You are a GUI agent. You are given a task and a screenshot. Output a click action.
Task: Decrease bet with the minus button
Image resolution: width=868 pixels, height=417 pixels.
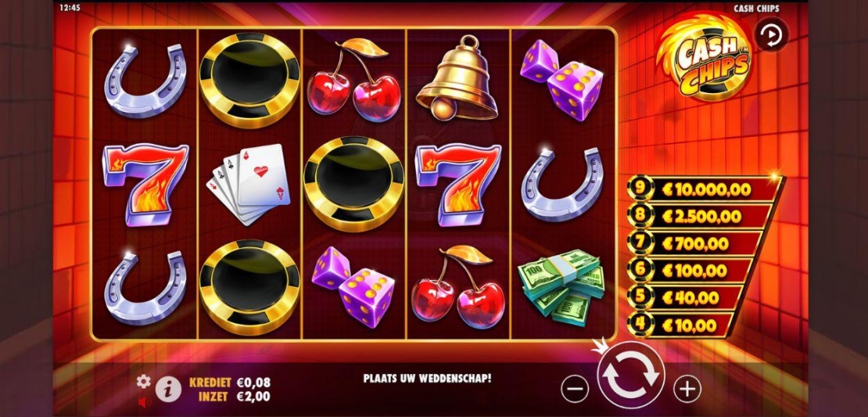pos(575,390)
